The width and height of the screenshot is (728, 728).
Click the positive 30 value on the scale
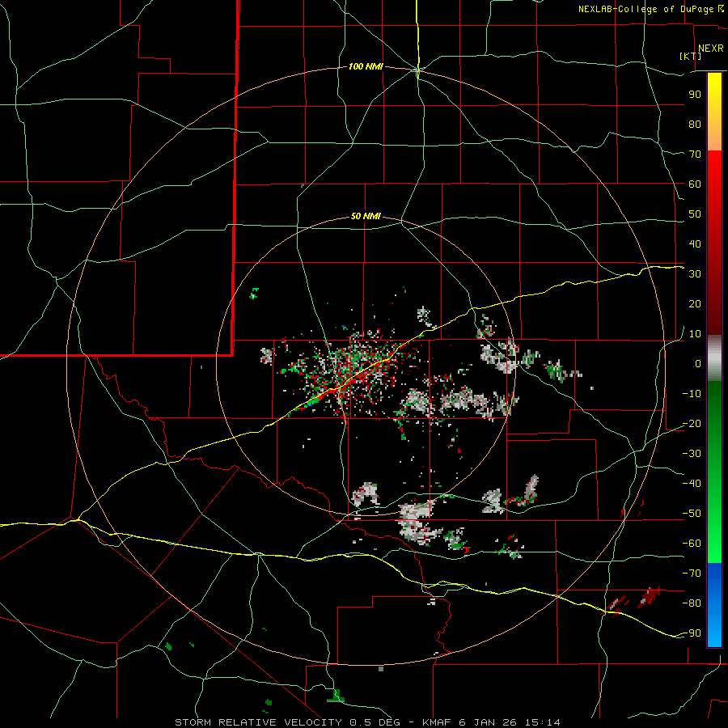coord(695,274)
